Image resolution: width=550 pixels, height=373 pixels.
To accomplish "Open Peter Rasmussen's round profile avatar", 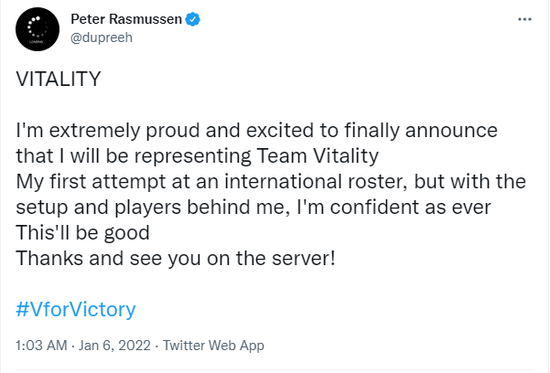I will tap(38, 29).
